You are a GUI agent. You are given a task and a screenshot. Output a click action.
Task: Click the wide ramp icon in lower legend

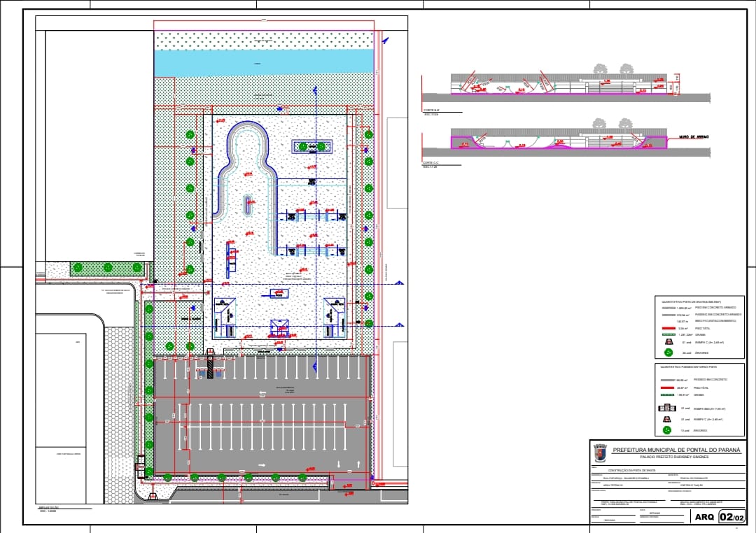click(667, 408)
